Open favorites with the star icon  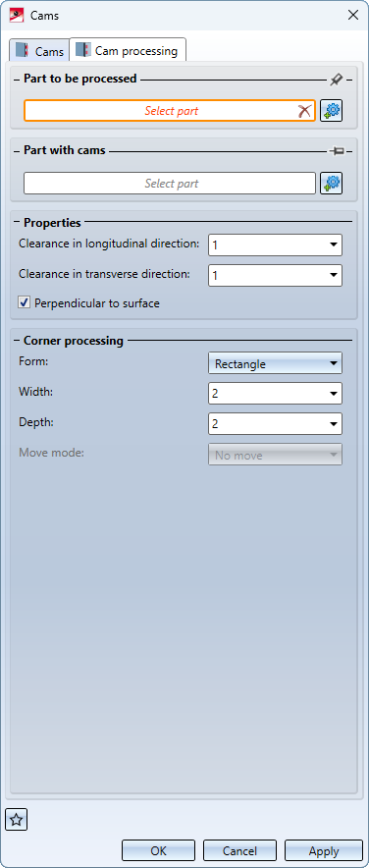(x=16, y=820)
